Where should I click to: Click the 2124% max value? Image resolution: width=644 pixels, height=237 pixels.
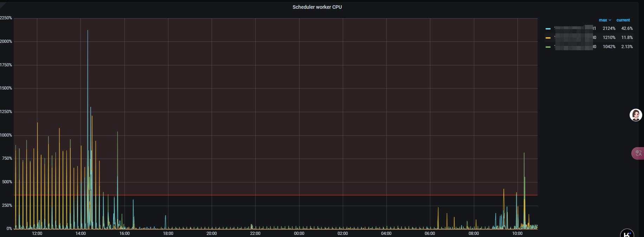click(x=609, y=28)
